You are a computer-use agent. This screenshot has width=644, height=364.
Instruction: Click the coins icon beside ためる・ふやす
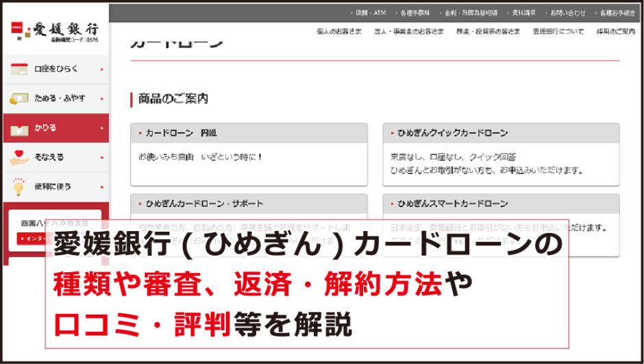click(18, 99)
